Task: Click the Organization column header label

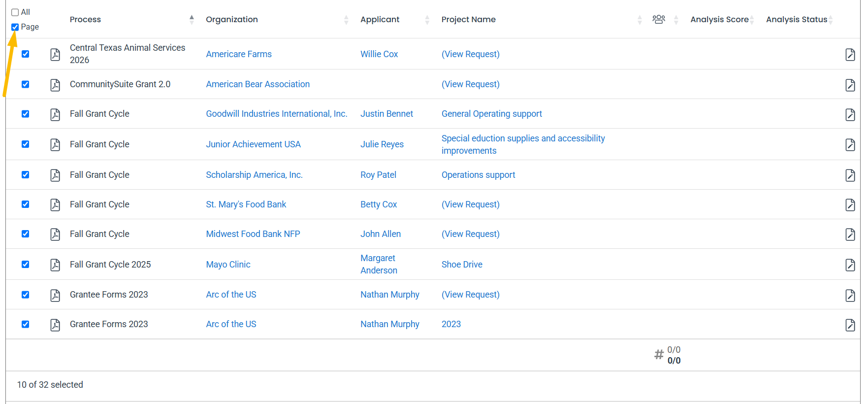Action: (232, 19)
